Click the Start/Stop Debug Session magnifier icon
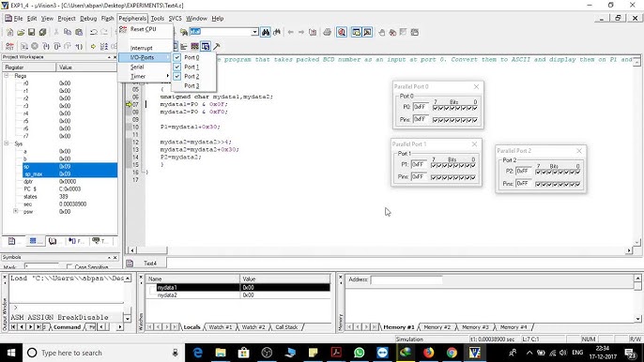 pyautogui.click(x=342, y=32)
